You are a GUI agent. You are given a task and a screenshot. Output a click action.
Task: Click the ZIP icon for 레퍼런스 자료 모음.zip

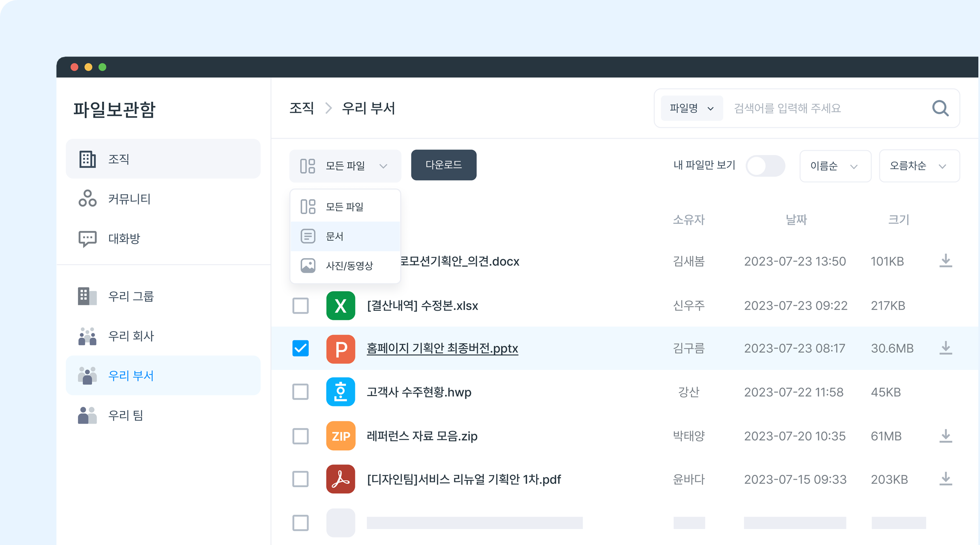(x=341, y=436)
